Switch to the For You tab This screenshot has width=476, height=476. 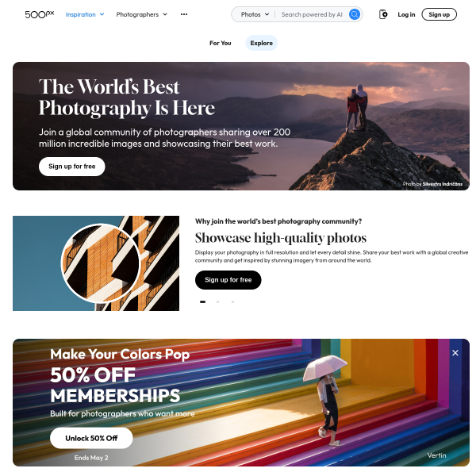pos(220,43)
